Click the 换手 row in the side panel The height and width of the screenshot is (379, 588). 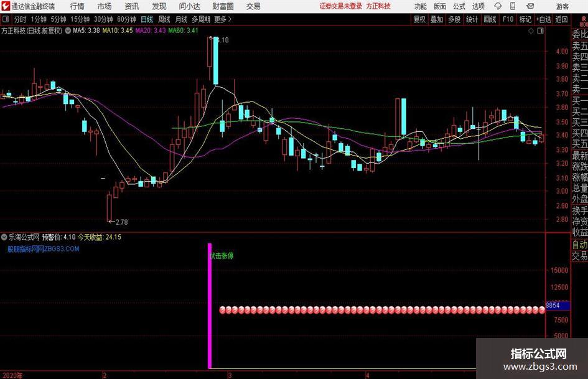click(580, 210)
